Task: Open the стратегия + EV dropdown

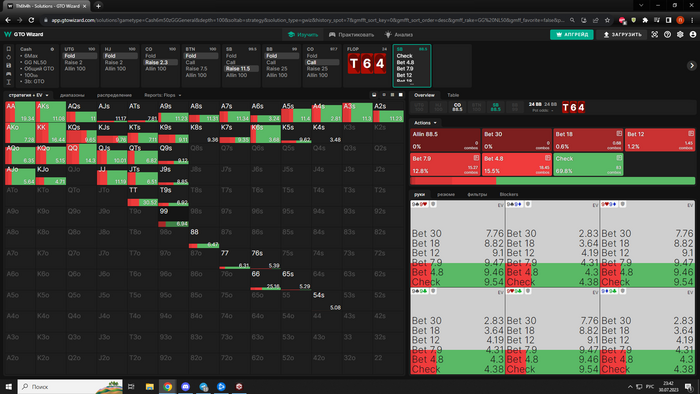Action: (29, 95)
